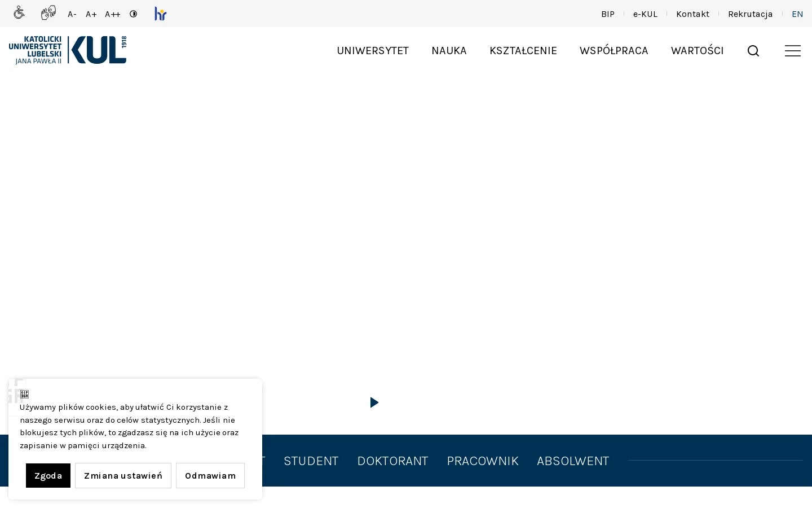
Task: Increase font size with A+
Action: pyautogui.click(x=91, y=14)
